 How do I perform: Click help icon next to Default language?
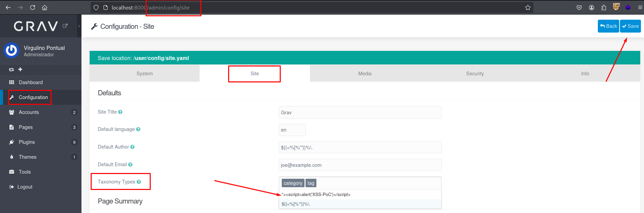coord(138,129)
